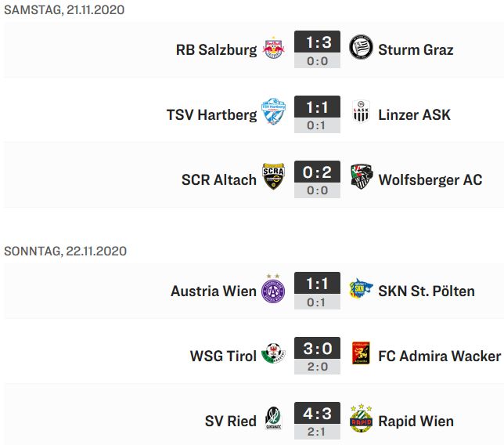Screen dimensions: 504x445
Task: Click the Rapid Wien crest
Action: [361, 420]
